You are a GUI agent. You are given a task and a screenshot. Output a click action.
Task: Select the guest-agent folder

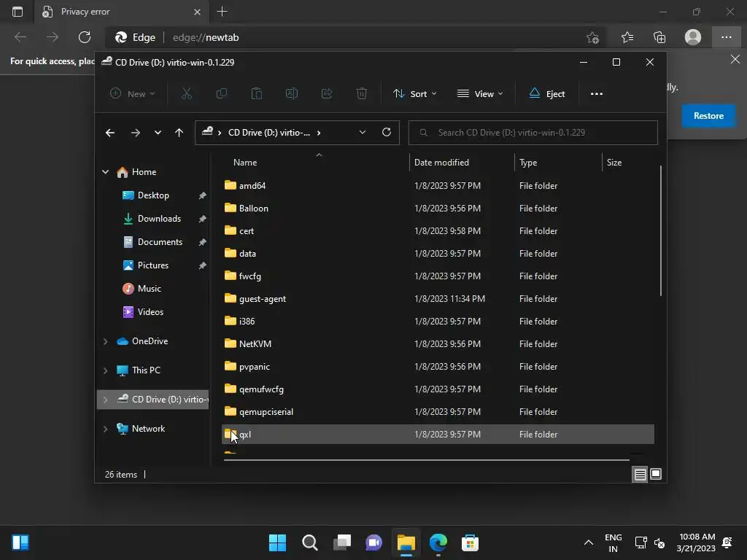(x=438, y=298)
